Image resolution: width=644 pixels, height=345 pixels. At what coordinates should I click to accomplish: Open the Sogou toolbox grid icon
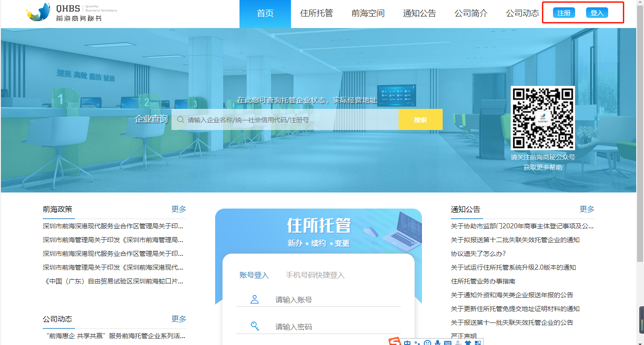click(479, 343)
